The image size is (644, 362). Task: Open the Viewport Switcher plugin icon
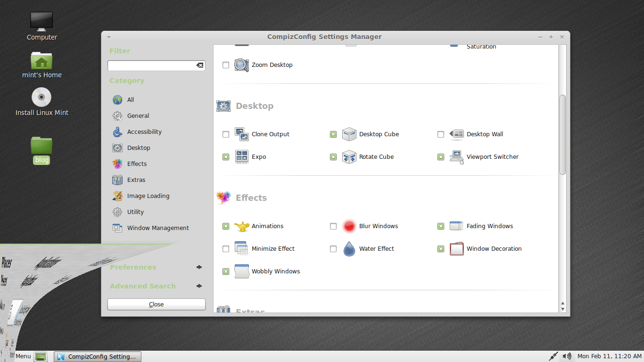click(x=457, y=157)
